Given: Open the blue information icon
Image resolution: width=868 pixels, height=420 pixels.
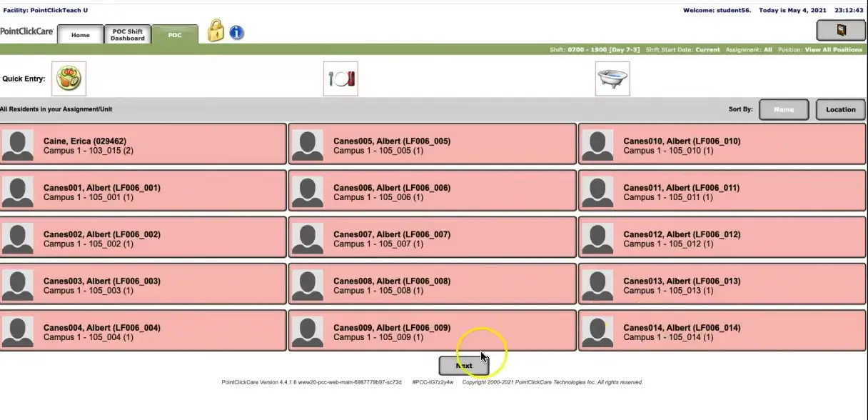Looking at the screenshot, I should point(236,32).
